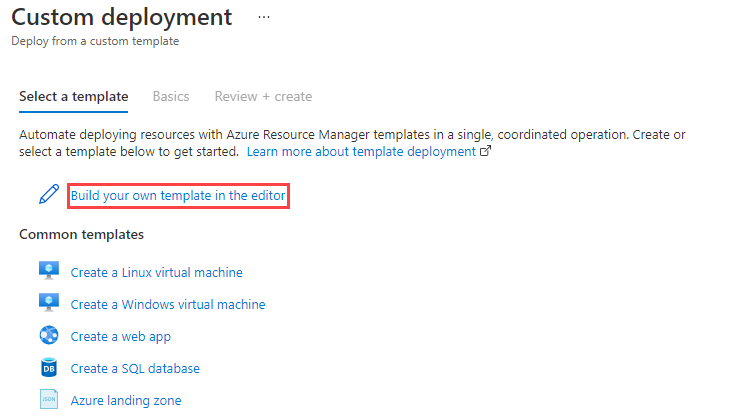Open the Azure landing zone template

(x=126, y=400)
